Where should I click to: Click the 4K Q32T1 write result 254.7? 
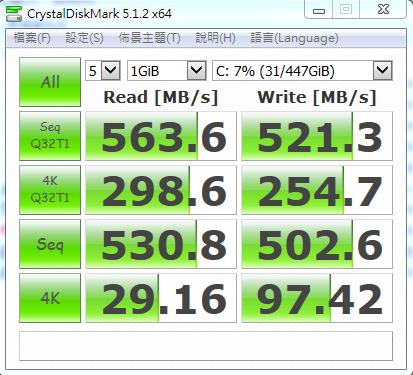point(317,190)
